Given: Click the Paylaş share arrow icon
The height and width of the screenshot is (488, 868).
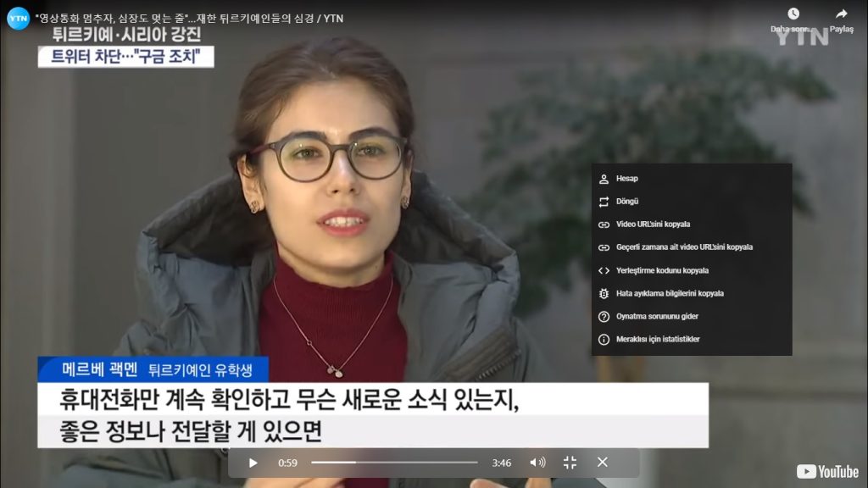Looking at the screenshot, I should point(841,14).
